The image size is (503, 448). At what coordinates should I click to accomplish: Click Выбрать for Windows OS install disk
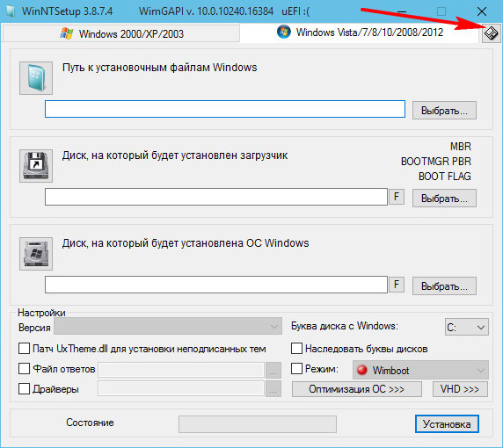pyautogui.click(x=444, y=286)
